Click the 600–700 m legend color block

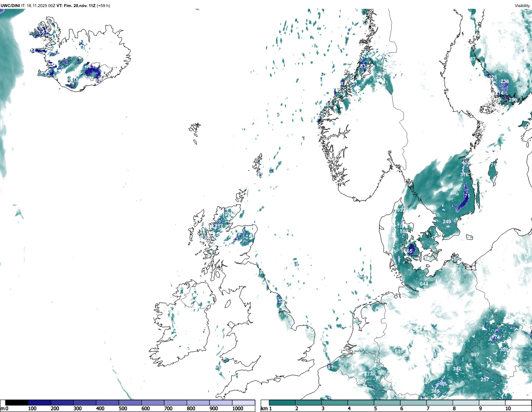click(x=153, y=402)
